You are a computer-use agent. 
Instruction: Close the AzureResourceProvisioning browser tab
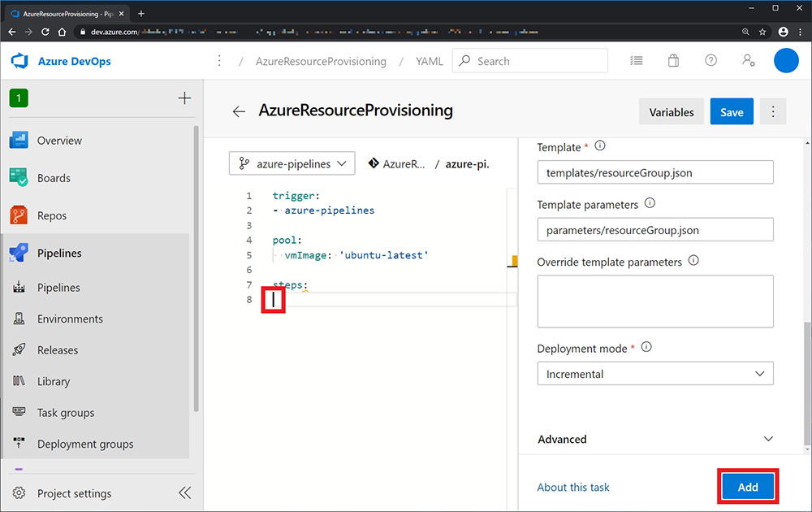coord(121,14)
